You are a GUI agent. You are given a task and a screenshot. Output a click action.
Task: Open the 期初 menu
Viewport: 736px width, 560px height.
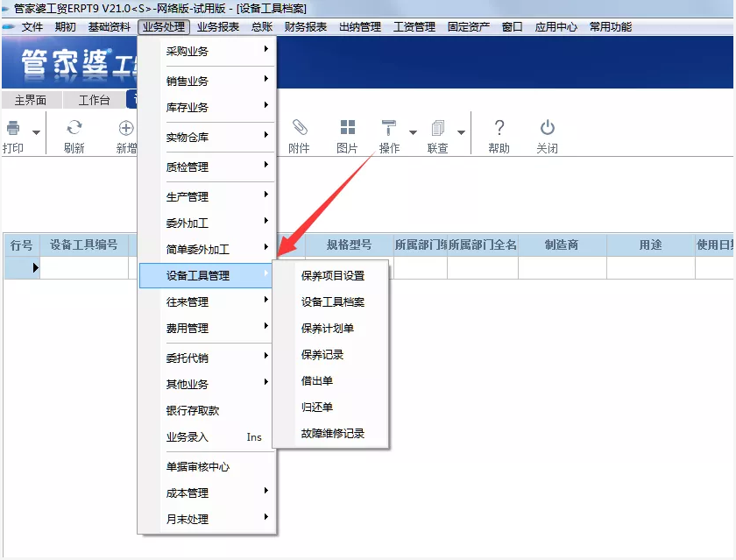click(x=65, y=27)
